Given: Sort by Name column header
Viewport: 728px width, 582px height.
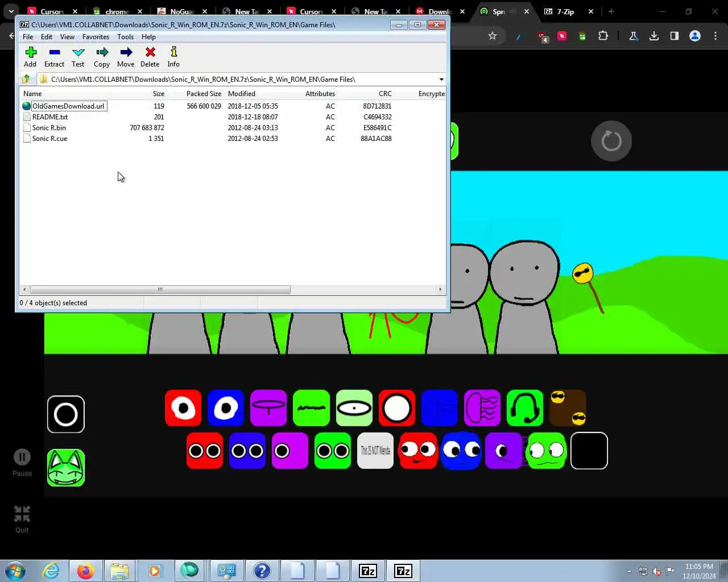Looking at the screenshot, I should 32,94.
